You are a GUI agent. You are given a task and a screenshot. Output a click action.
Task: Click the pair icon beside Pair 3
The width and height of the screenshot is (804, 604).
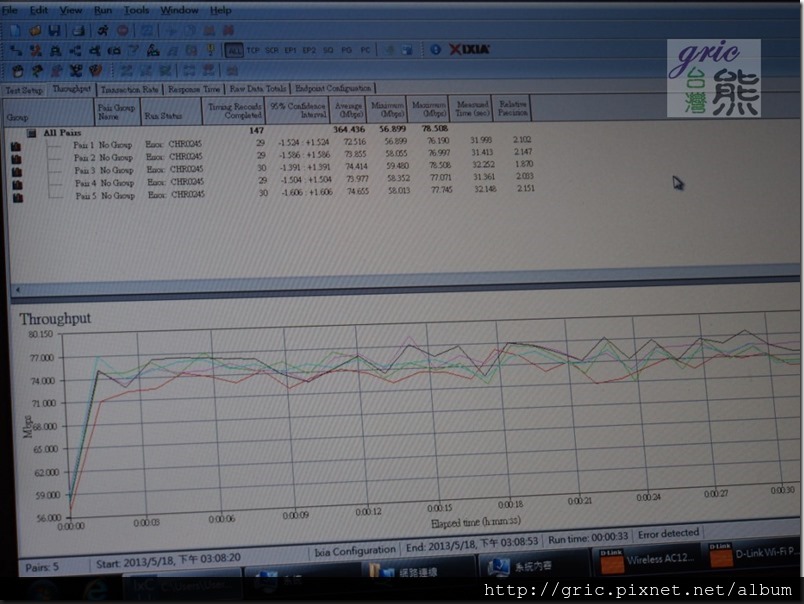tap(17, 172)
